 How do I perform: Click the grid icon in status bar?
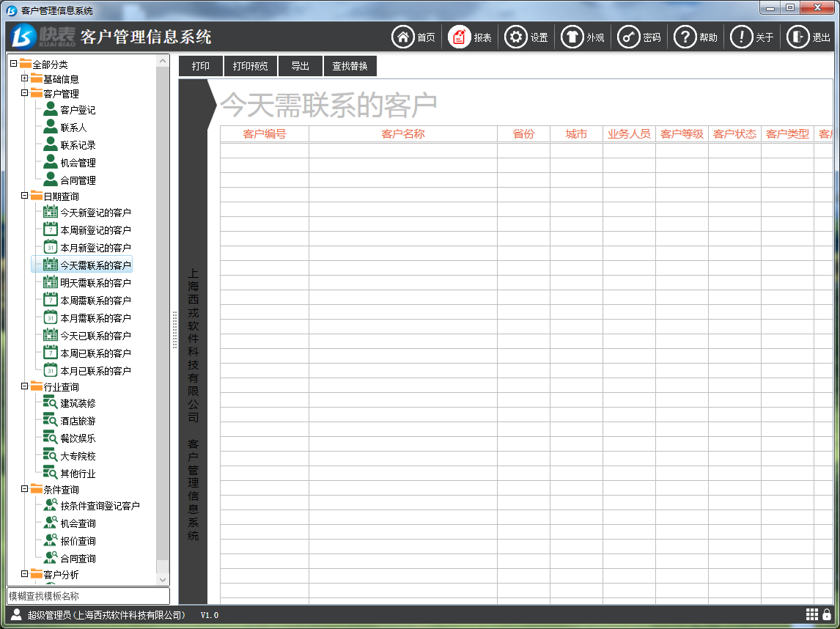coord(812,614)
